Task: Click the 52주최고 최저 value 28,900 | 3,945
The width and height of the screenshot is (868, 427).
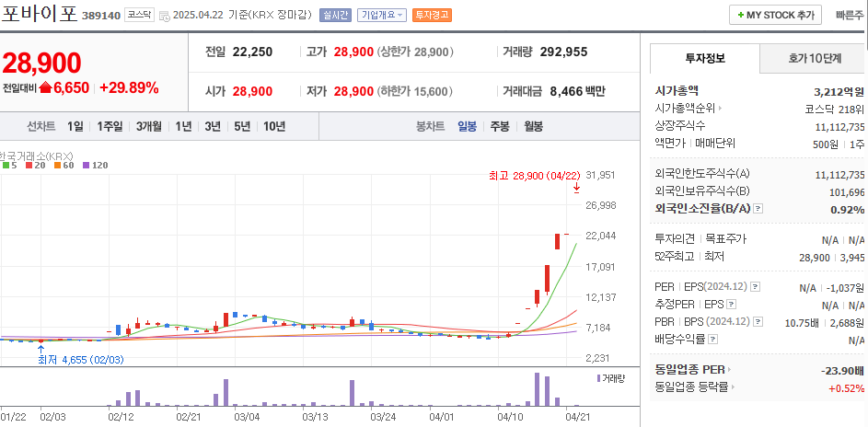Action: point(831,257)
